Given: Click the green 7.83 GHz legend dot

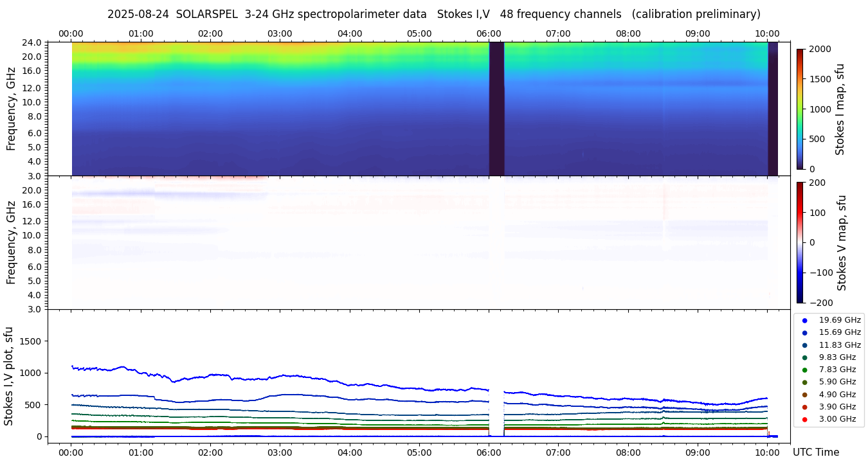Looking at the screenshot, I should [x=804, y=370].
